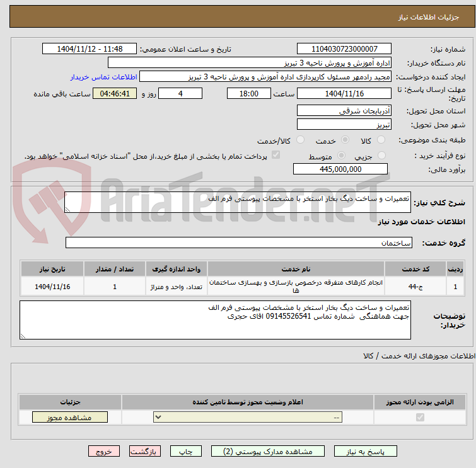Click the جزئیات column header
This screenshot has width=476, height=468.
pos(70,402)
